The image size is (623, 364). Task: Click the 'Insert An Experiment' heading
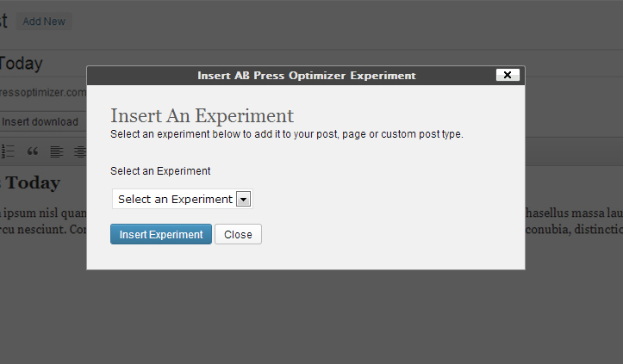(x=202, y=116)
